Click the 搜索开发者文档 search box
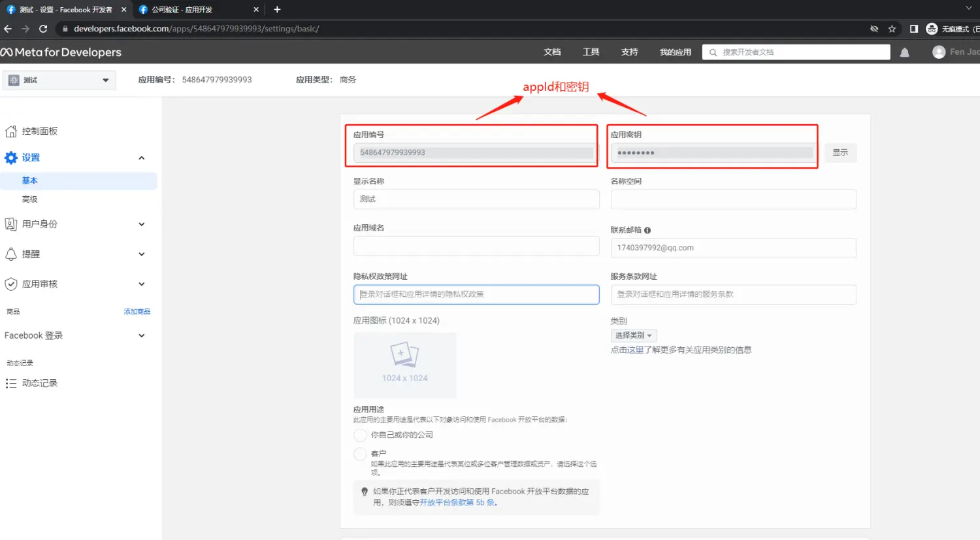The width and height of the screenshot is (980, 540). [x=796, y=52]
